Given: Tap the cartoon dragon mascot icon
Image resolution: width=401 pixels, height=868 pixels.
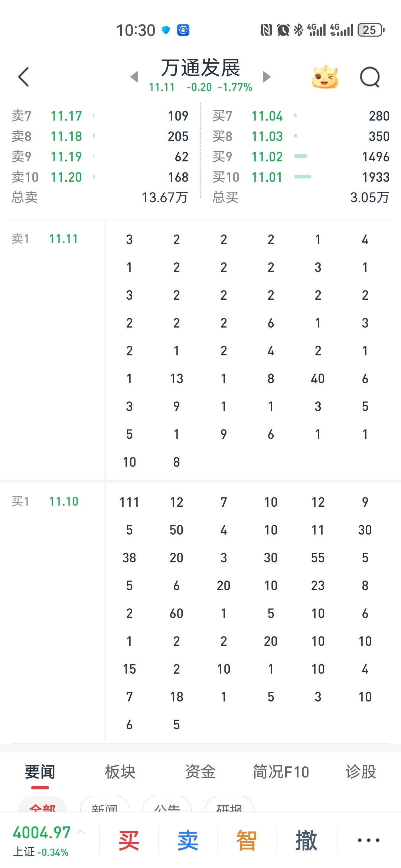Looking at the screenshot, I should tap(325, 77).
